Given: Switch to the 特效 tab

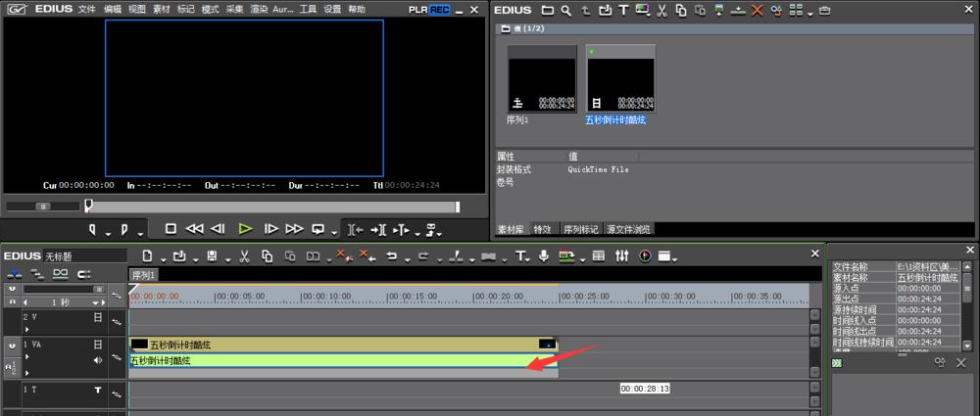Looking at the screenshot, I should coord(542,229).
